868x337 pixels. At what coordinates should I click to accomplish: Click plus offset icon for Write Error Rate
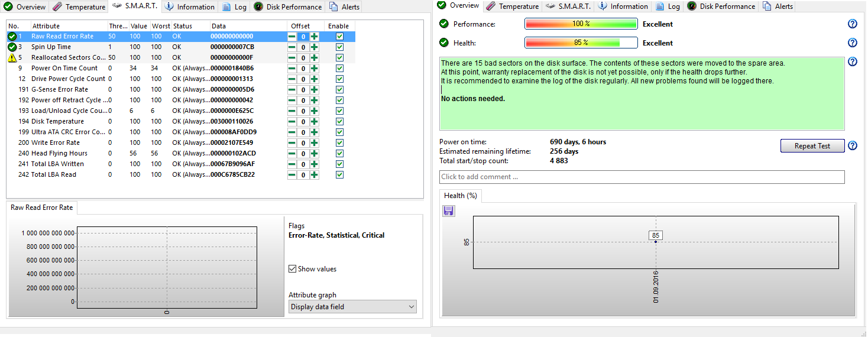pos(315,143)
